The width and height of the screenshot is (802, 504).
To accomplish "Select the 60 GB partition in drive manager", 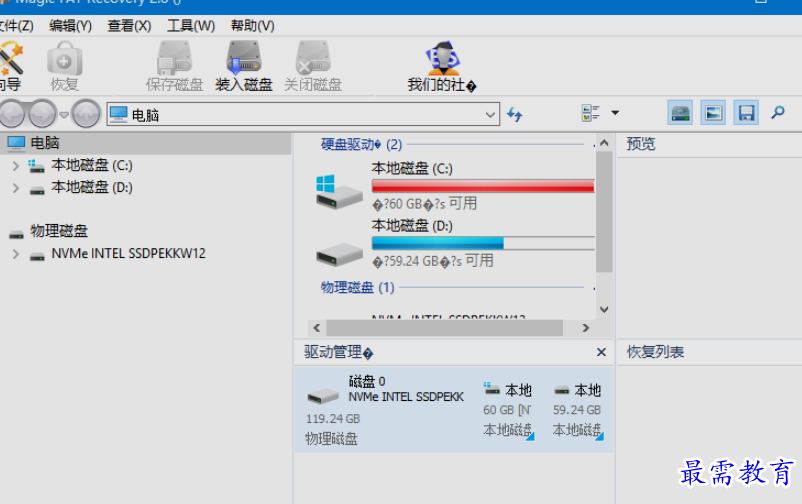I will 508,409.
